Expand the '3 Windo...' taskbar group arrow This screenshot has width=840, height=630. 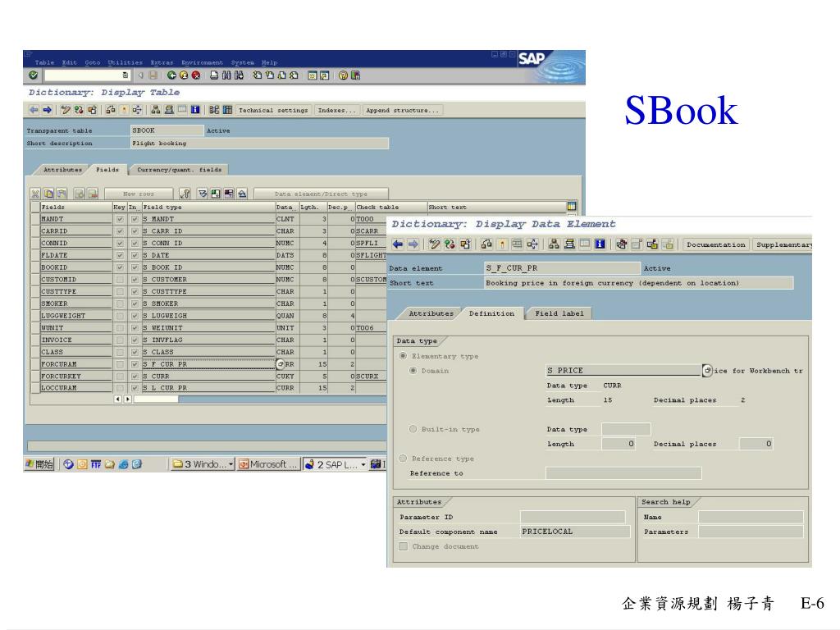pos(231,464)
